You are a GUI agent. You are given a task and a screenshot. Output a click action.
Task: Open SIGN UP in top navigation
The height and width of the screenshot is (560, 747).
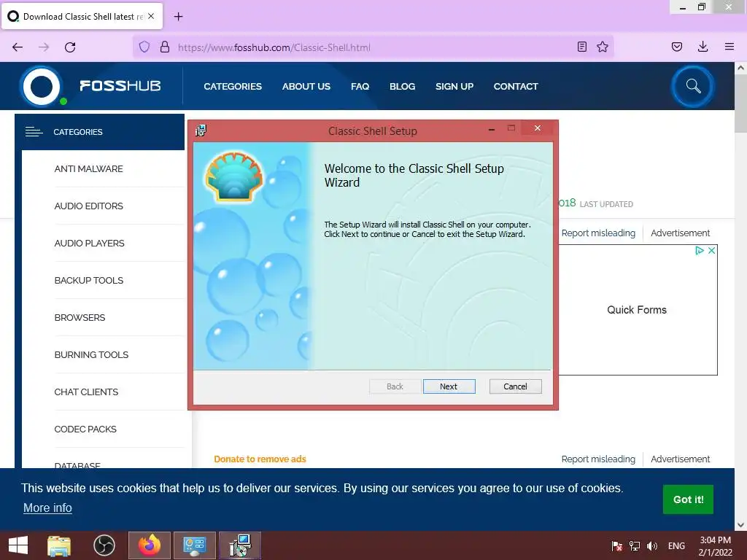point(454,86)
